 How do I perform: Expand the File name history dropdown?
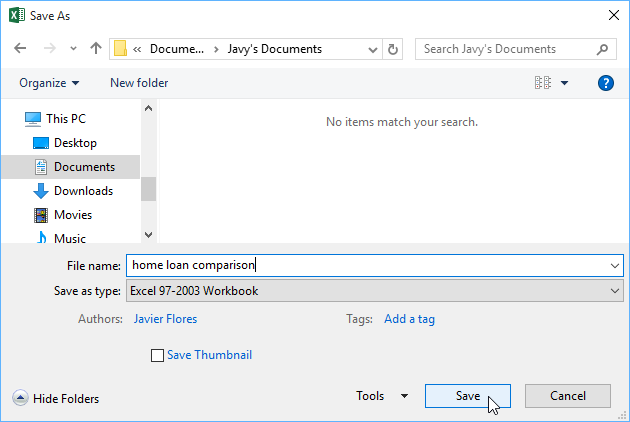pos(614,266)
